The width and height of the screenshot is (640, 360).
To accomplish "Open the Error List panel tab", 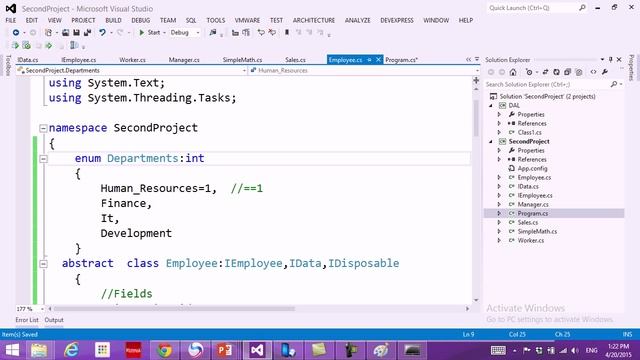I will click(x=27, y=320).
